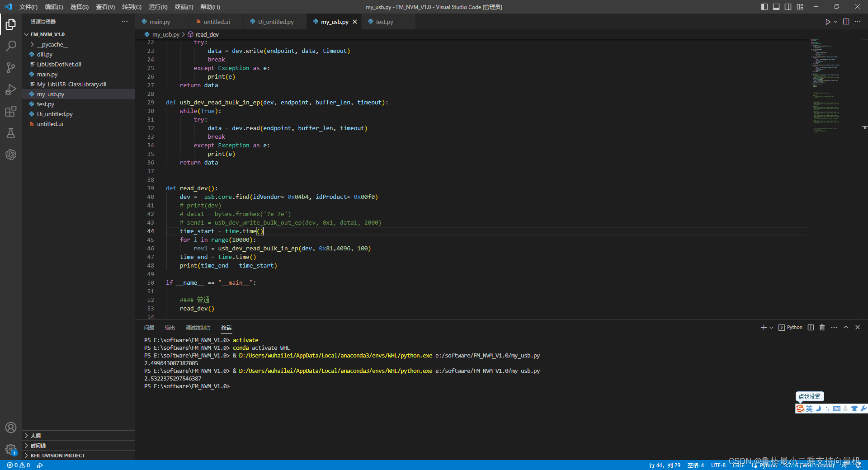The width and height of the screenshot is (868, 470).
Task: Open the Testing flask view
Action: (11, 133)
